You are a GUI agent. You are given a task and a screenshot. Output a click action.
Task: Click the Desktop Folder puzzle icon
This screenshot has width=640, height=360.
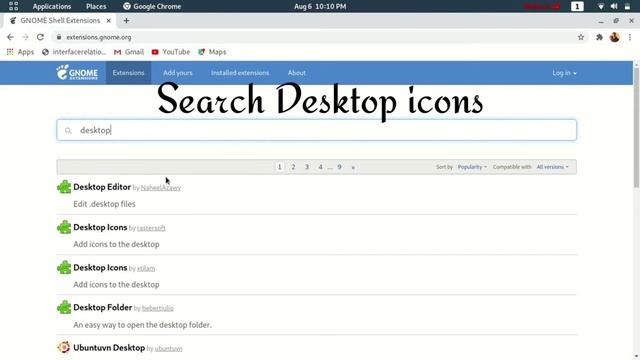pos(64,307)
